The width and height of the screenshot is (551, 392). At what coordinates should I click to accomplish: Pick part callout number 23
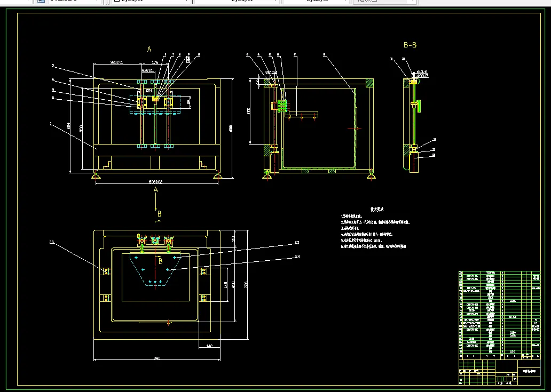coord(297,243)
